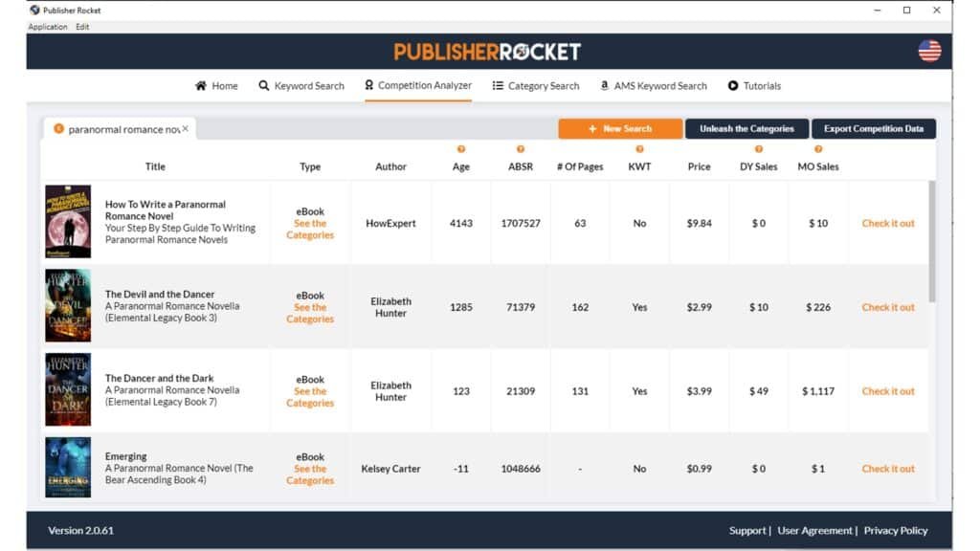Click How To Write a Paranormal cover thumbnail
This screenshot has width=980, height=551.
pos(68,222)
